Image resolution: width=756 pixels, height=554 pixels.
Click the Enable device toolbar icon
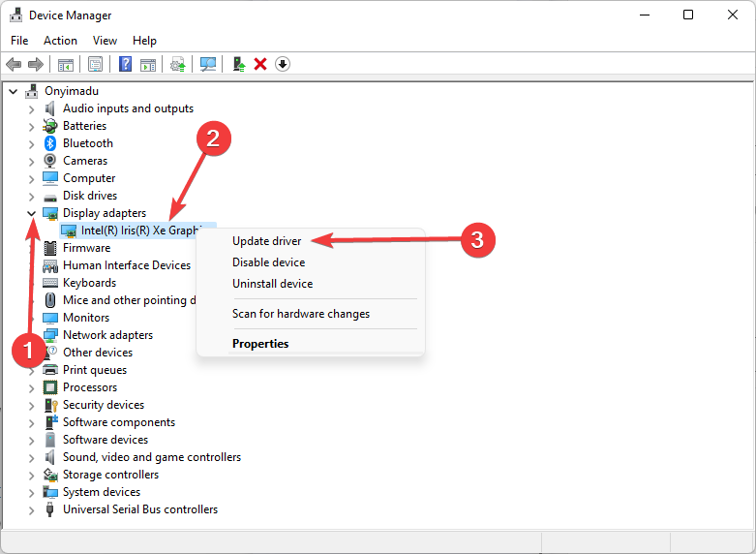point(239,64)
